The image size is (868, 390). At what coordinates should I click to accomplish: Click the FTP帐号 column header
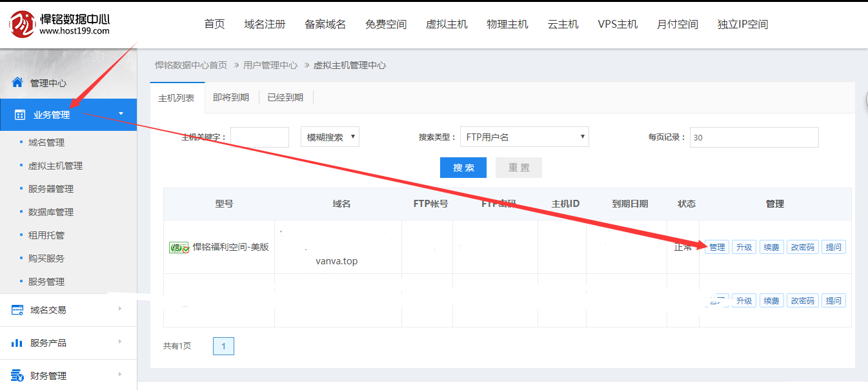point(430,204)
